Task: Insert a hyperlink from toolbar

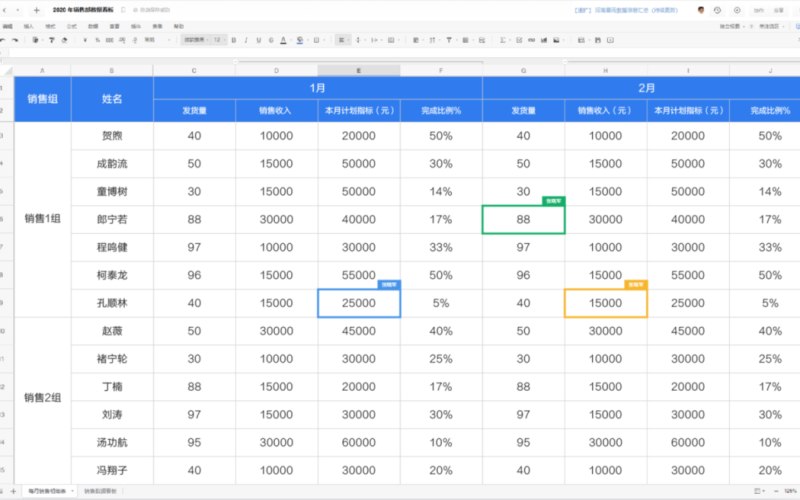Action: (532, 40)
